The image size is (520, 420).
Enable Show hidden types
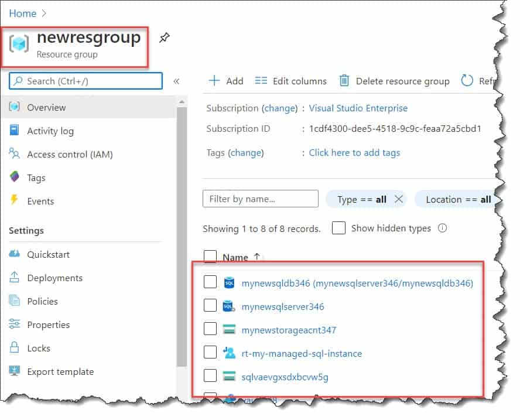point(338,228)
